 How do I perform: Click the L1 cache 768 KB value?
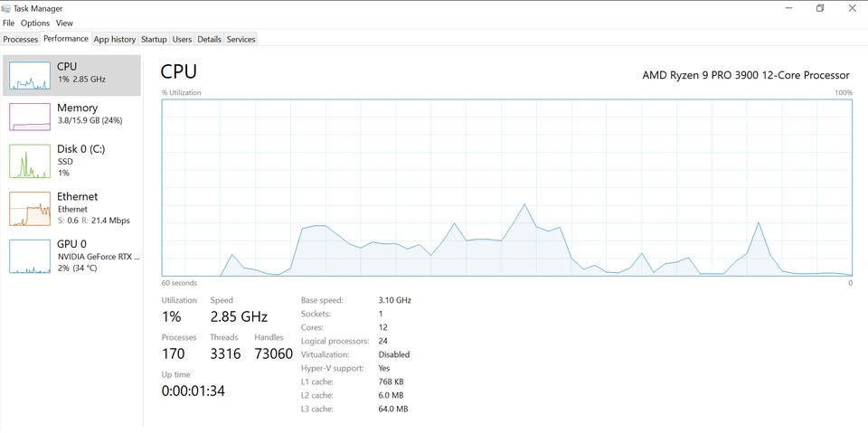(x=391, y=381)
